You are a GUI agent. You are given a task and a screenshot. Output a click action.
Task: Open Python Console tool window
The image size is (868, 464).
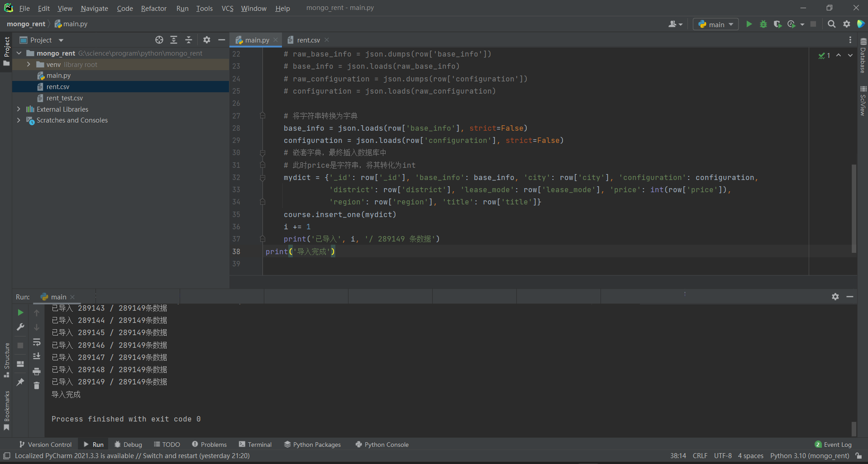point(382,445)
